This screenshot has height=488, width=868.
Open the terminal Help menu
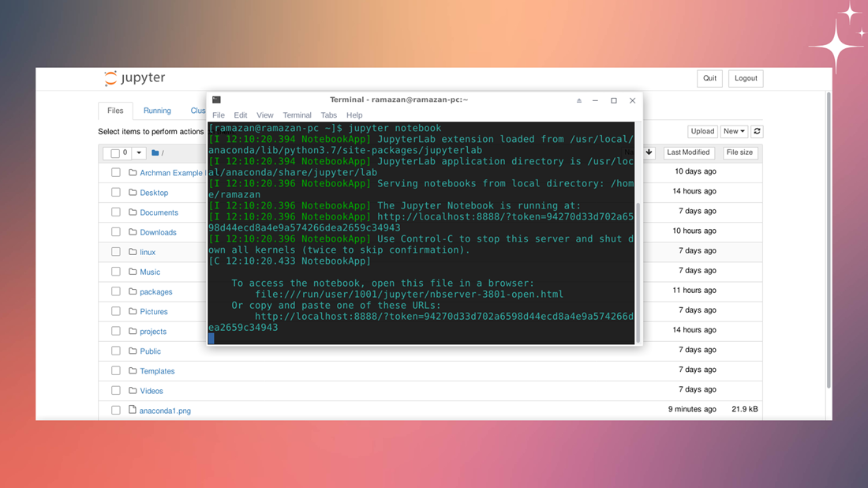(x=354, y=115)
